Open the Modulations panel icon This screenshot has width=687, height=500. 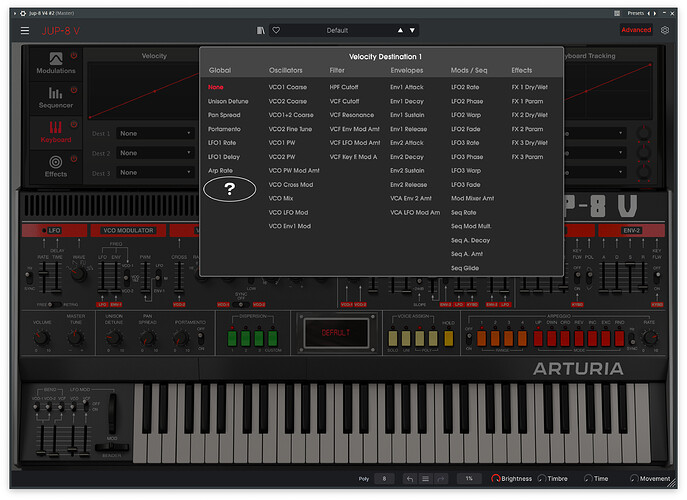[56, 58]
